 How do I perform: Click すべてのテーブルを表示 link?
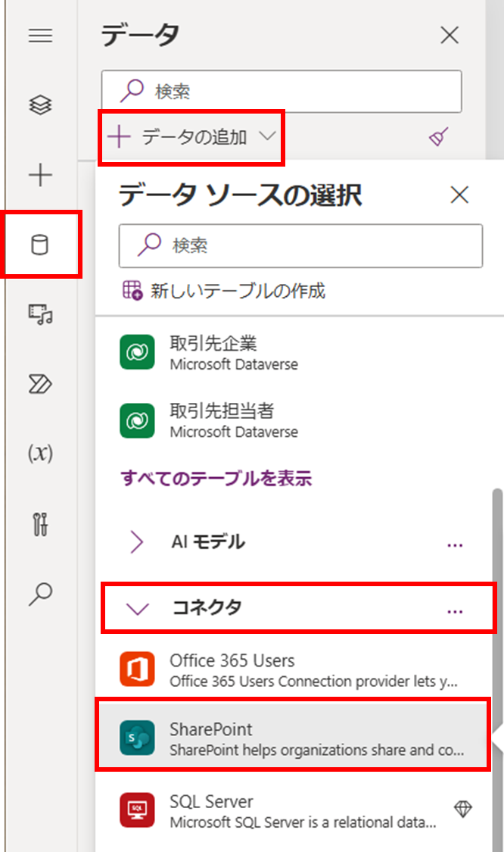tap(216, 478)
